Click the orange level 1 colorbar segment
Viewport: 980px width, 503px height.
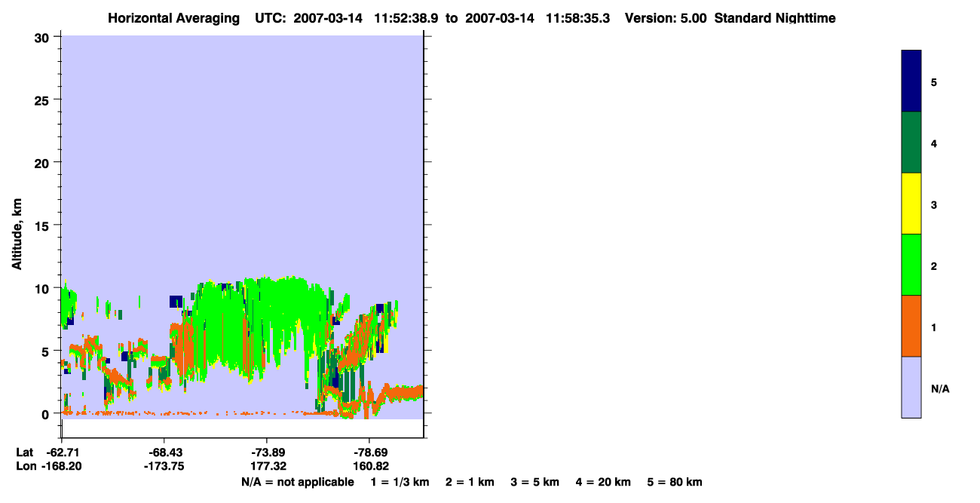coord(911,326)
